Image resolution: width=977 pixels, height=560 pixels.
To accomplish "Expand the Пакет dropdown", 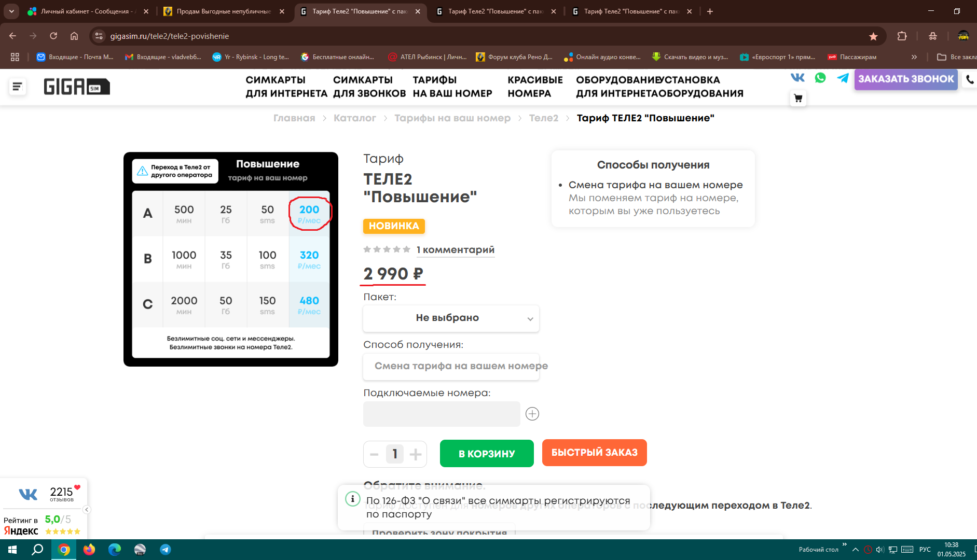I will point(451,318).
